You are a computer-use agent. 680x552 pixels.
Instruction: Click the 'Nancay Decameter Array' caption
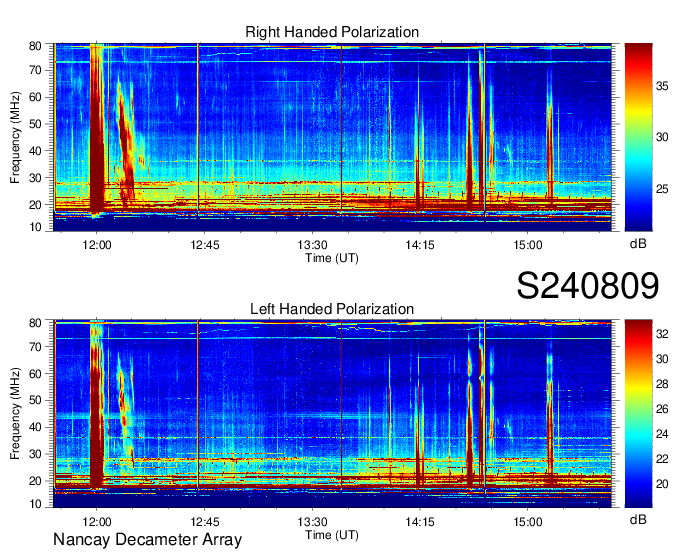point(147,539)
